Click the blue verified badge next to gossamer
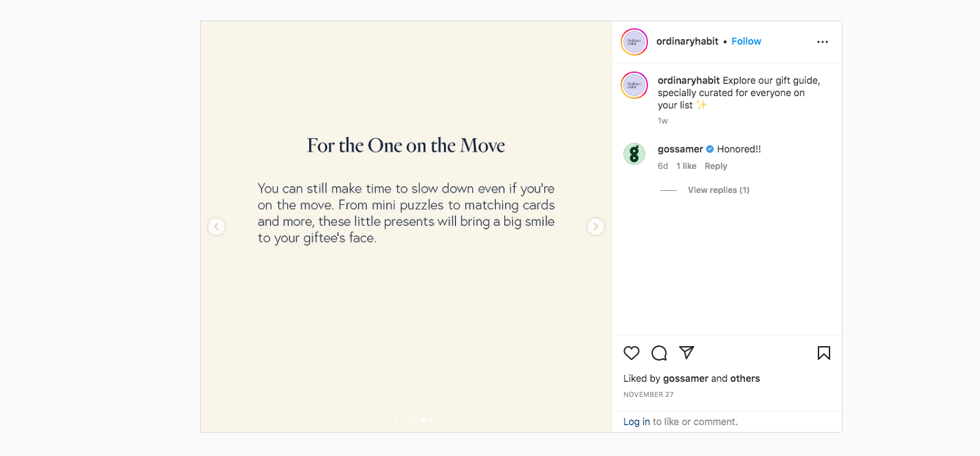The height and width of the screenshot is (456, 980). click(710, 149)
